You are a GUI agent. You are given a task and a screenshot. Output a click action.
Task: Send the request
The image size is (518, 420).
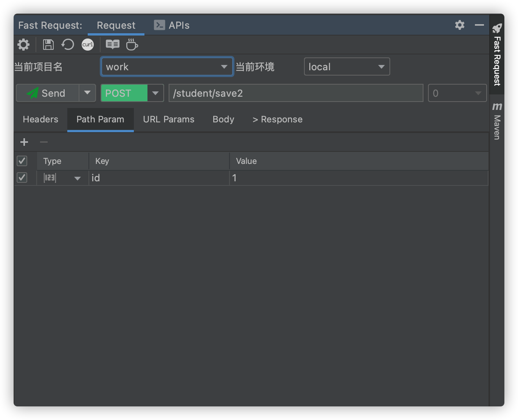[x=48, y=93]
